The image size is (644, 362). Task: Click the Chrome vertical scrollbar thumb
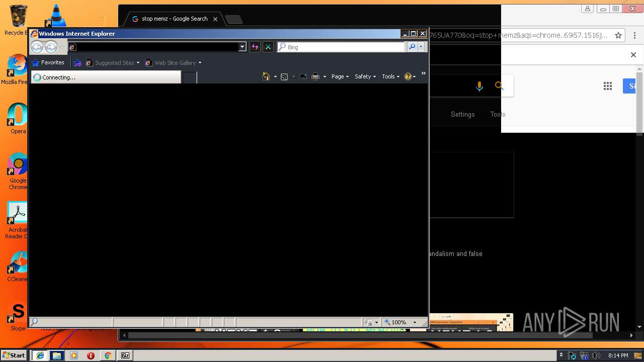click(x=639, y=103)
